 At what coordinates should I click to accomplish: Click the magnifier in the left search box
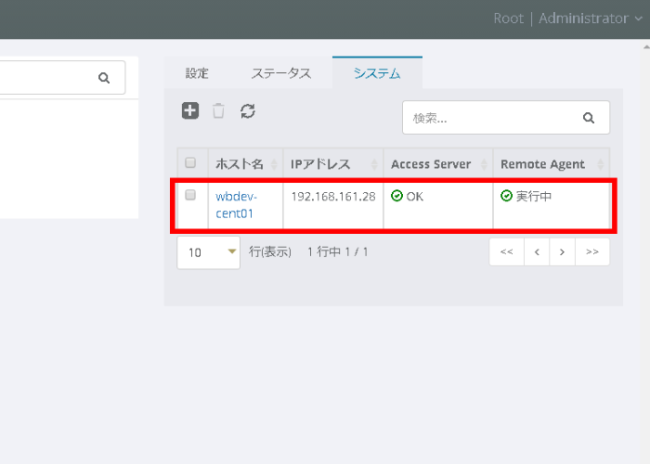pos(104,77)
